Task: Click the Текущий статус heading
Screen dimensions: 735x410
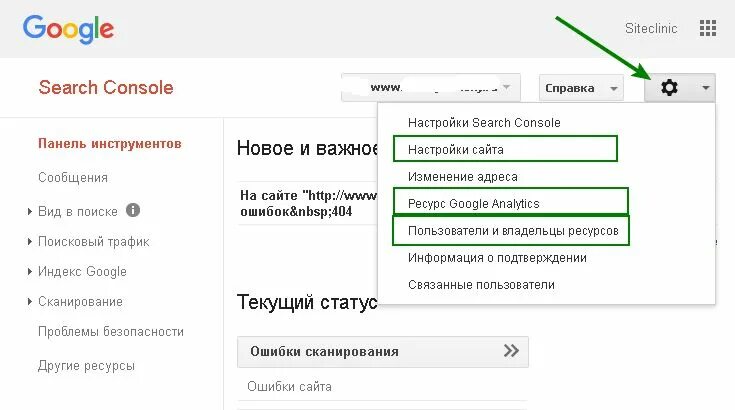Action: (x=307, y=302)
